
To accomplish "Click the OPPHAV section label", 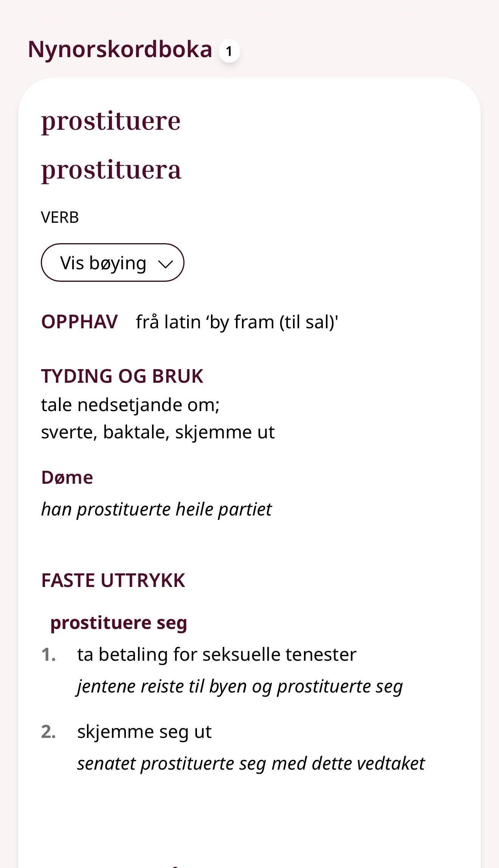I will pos(79,322).
